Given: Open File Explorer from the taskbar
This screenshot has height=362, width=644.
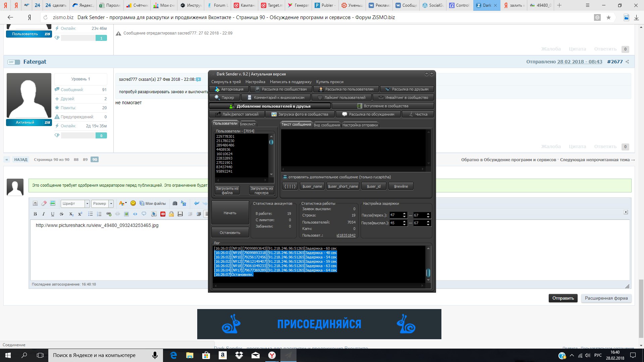Looking at the screenshot, I should coord(190,355).
